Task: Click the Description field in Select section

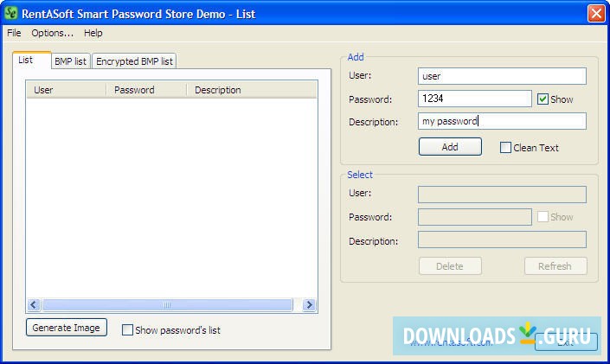Action: tap(502, 239)
